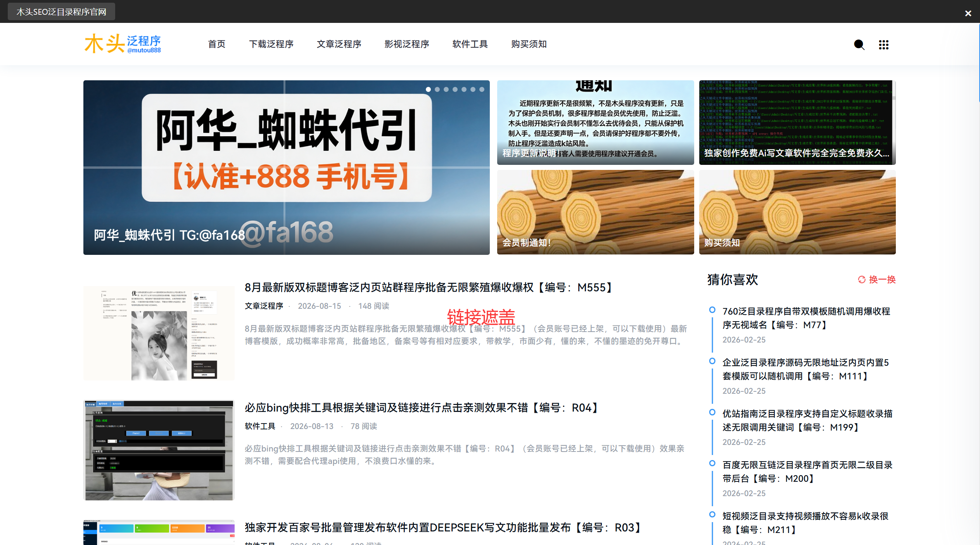Open 下载泛程序 menu item
The width and height of the screenshot is (980, 545).
[271, 44]
